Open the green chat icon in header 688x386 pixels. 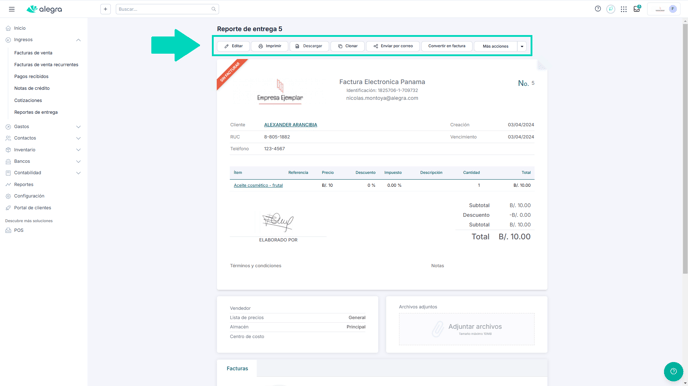(x=610, y=9)
